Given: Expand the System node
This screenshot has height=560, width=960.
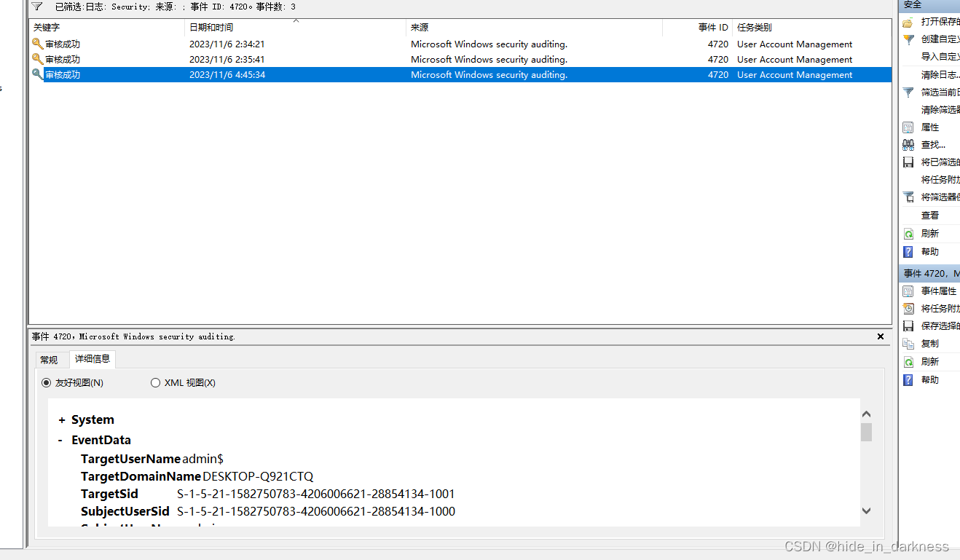Looking at the screenshot, I should click(x=62, y=420).
